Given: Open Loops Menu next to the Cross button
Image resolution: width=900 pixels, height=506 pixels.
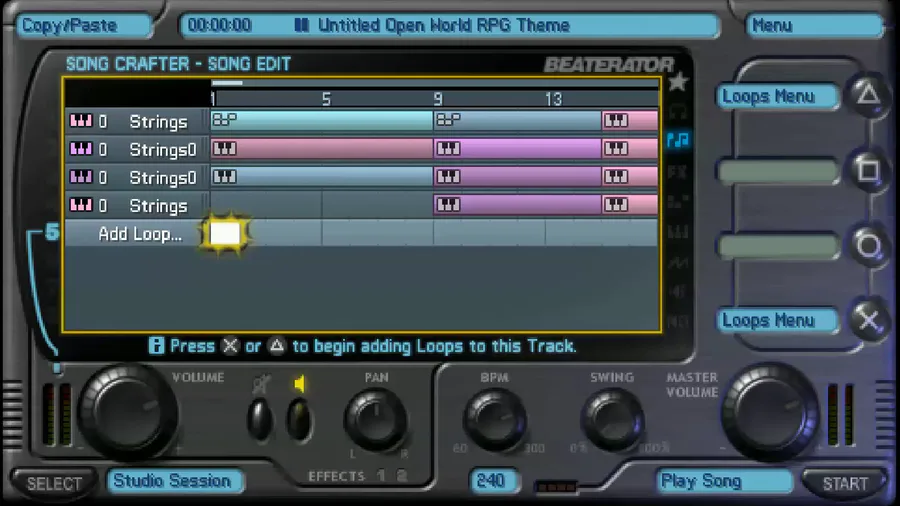Looking at the screenshot, I should [x=778, y=320].
